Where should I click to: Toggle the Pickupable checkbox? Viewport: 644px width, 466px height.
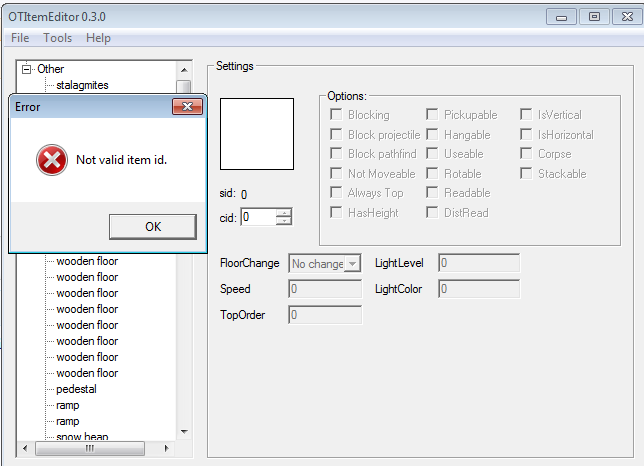coord(432,115)
